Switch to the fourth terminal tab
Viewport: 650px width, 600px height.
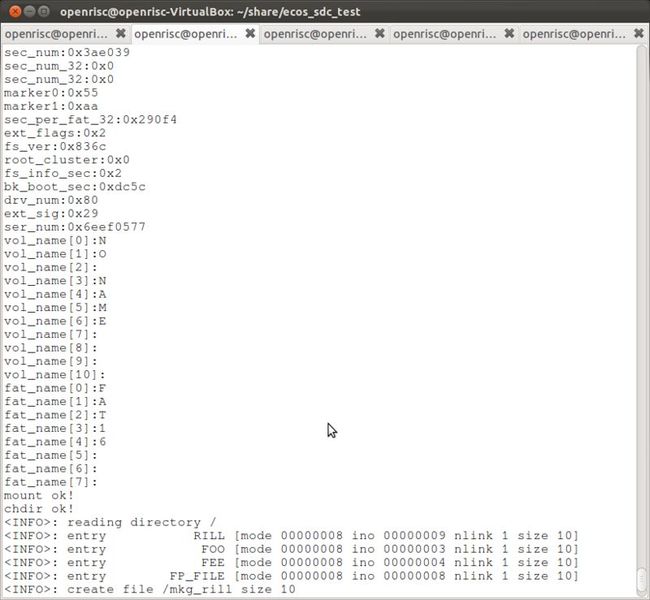tap(444, 34)
